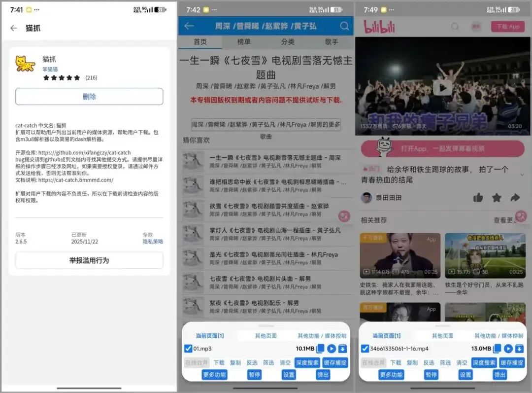Uncheck the 34661335061-1-16.mp4 checkbox
The image size is (532, 393).
[x=365, y=349]
